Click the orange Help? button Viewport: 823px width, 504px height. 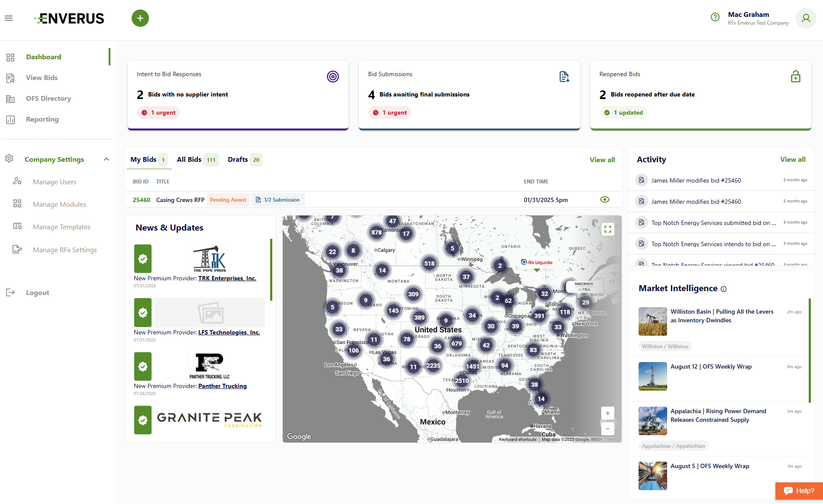(x=799, y=491)
